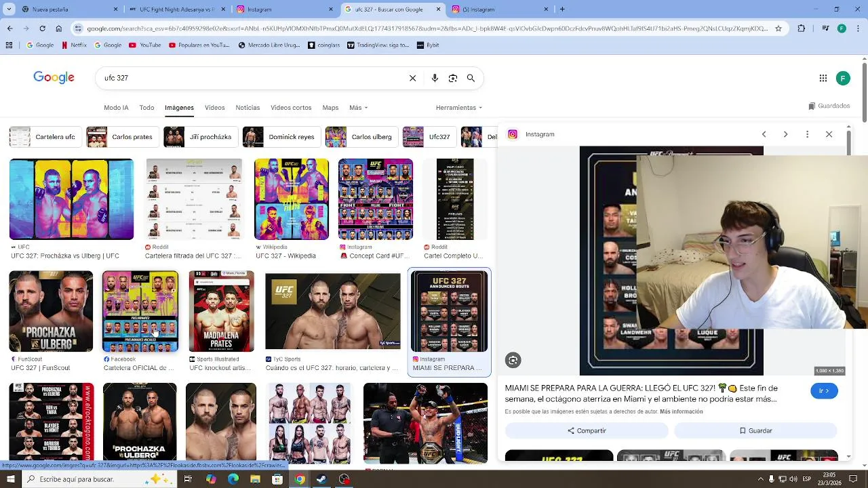This screenshot has width=868, height=488.
Task: Switch to the Vídeos tab
Action: [x=214, y=108]
